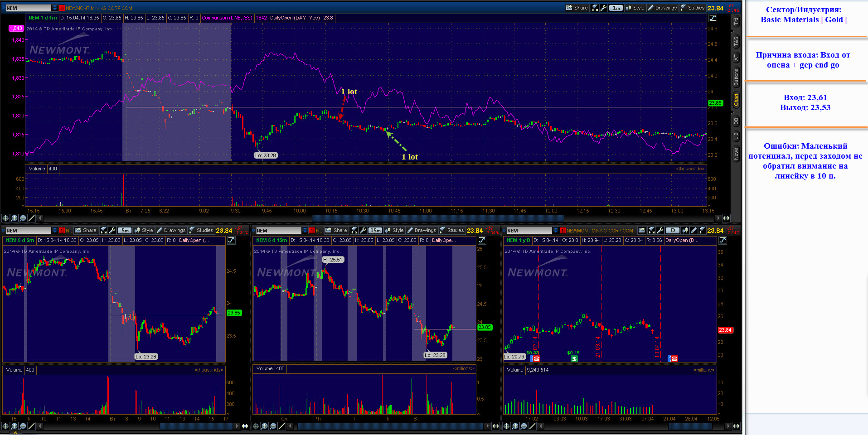The image size is (868, 435).
Task: Click red alert icon beside top chart symbol
Action: 62,8
